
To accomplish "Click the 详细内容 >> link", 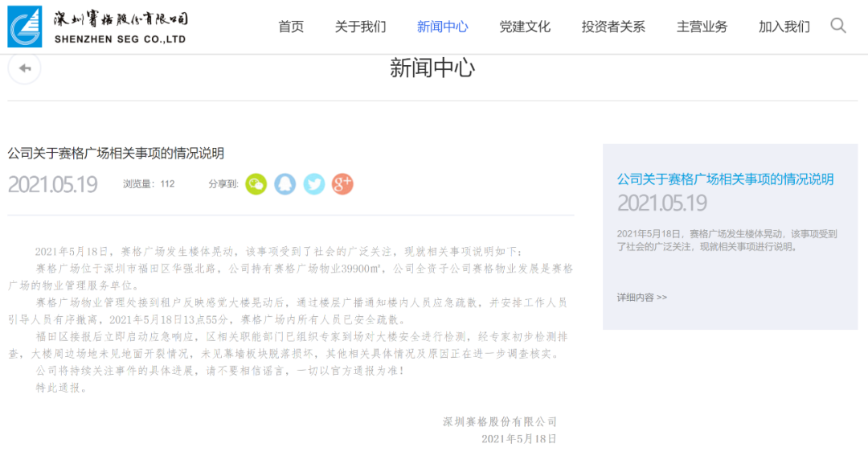I will tap(642, 298).
